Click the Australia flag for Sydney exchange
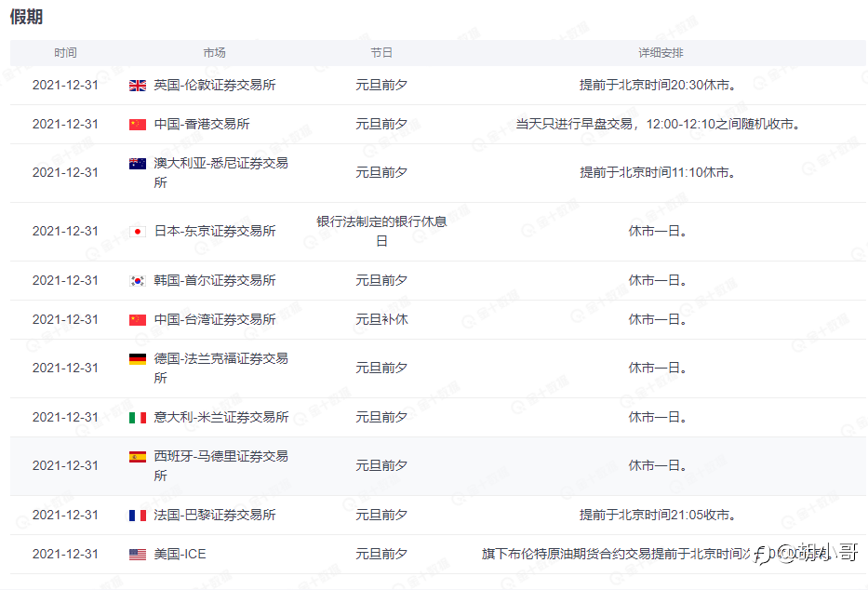Viewport: 868px width, 590px height. pyautogui.click(x=138, y=164)
